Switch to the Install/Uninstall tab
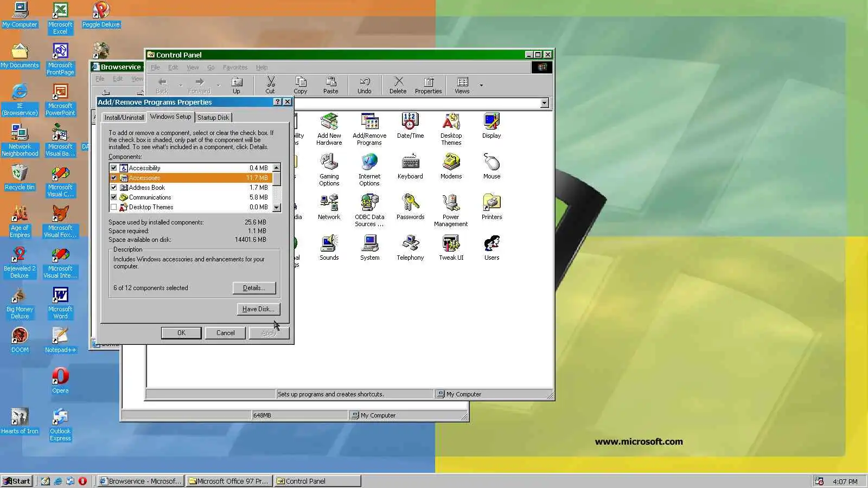868x488 pixels. (124, 118)
